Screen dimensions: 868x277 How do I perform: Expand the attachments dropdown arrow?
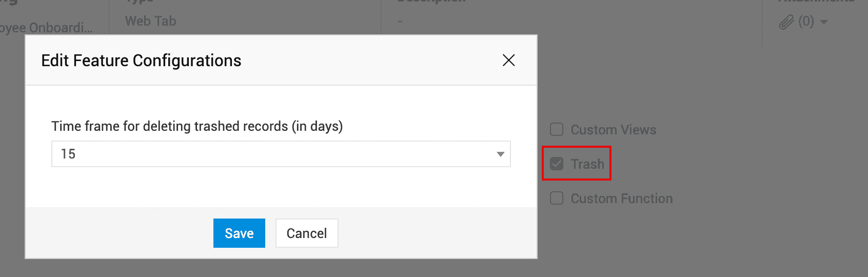pos(824,22)
